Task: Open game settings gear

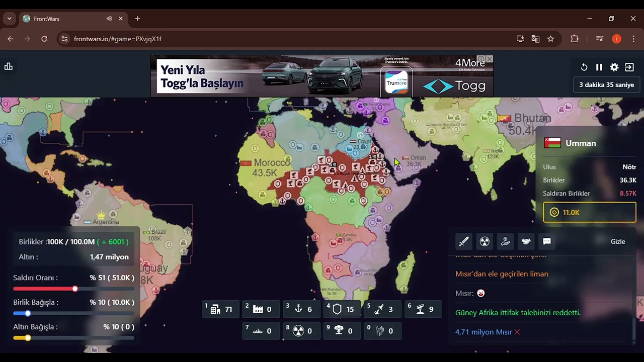Action: pyautogui.click(x=614, y=67)
